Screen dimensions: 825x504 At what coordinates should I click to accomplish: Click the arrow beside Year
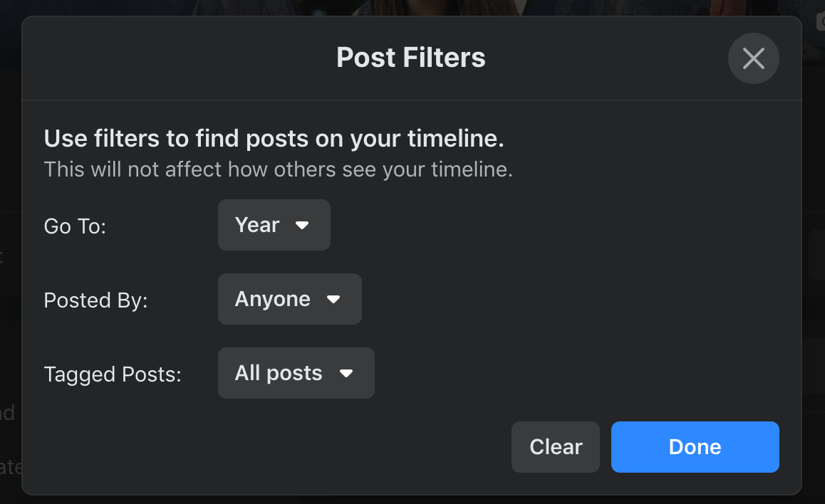point(302,225)
